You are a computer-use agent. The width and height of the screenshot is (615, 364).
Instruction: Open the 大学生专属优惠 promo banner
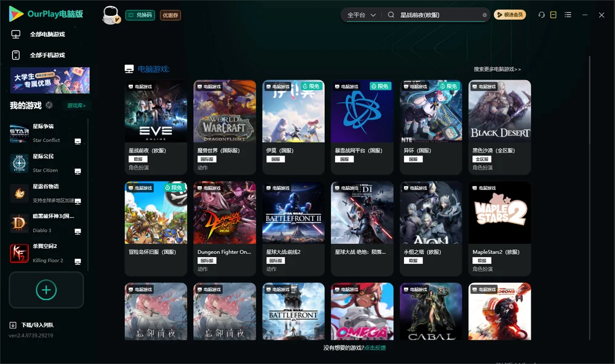click(50, 80)
